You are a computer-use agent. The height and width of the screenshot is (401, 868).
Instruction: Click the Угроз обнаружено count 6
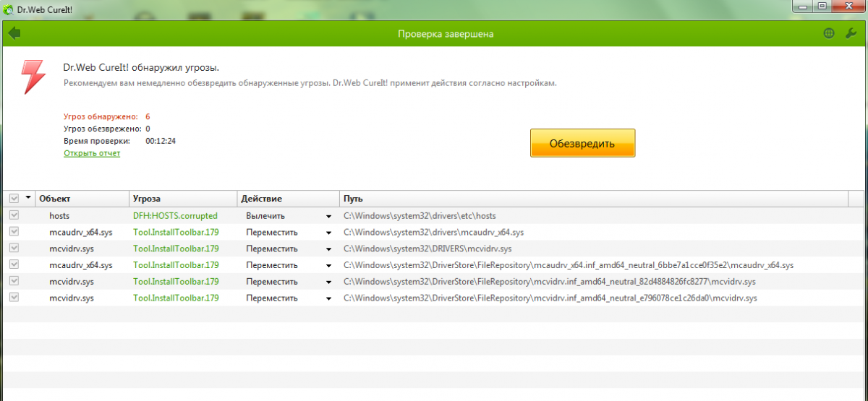(148, 116)
